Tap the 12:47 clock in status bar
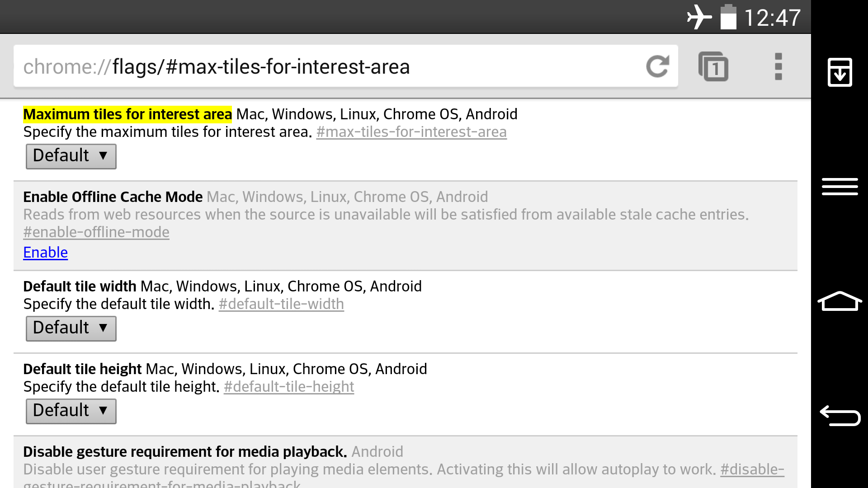Image resolution: width=868 pixels, height=488 pixels. [x=772, y=18]
